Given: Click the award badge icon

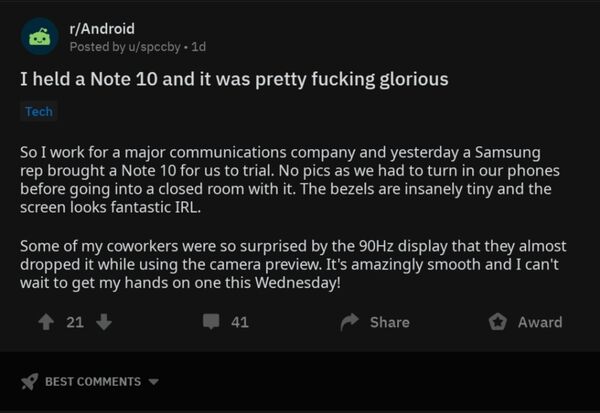Looking at the screenshot, I should pyautogui.click(x=497, y=322).
